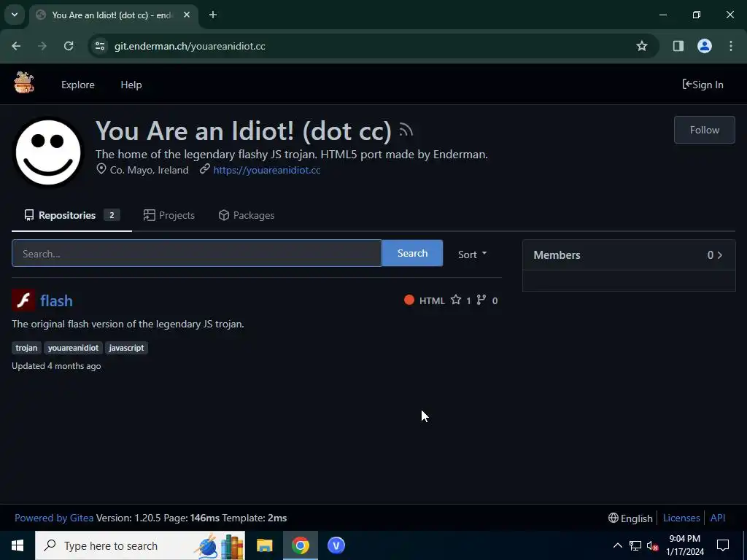Image resolution: width=747 pixels, height=560 pixels.
Task: Click the address bar URL
Action: tap(190, 46)
